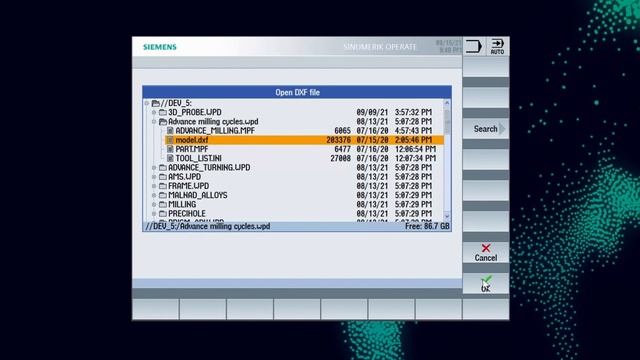This screenshot has width=640, height=360.
Task: Select TOOL_LIST.INI file
Action: 198,158
